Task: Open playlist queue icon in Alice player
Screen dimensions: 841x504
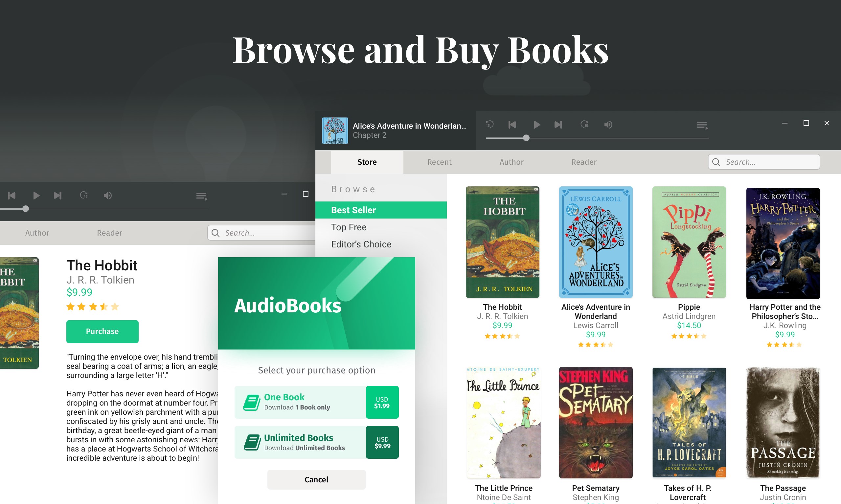Action: 702,126
